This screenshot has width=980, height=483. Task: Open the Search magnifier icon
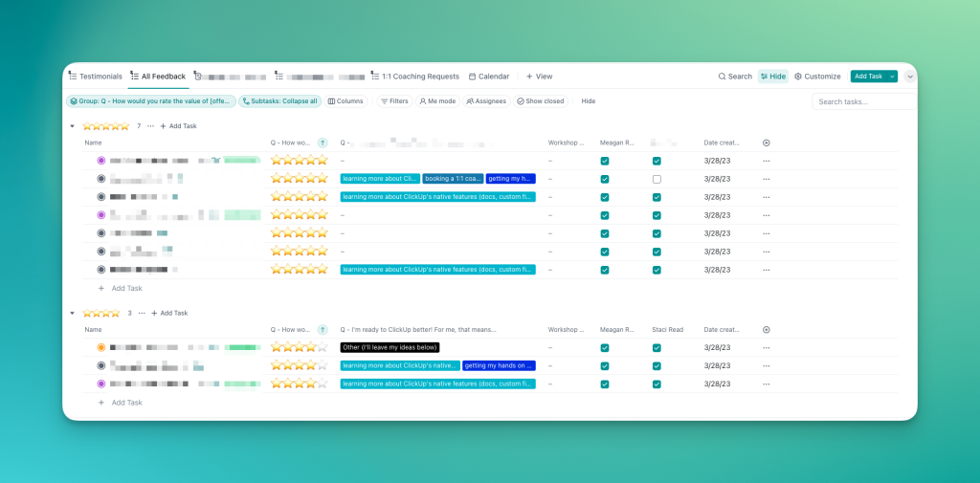coord(722,77)
